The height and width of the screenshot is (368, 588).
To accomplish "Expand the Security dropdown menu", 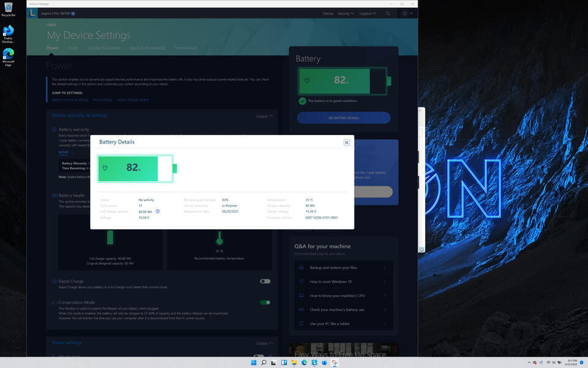I will pos(345,13).
